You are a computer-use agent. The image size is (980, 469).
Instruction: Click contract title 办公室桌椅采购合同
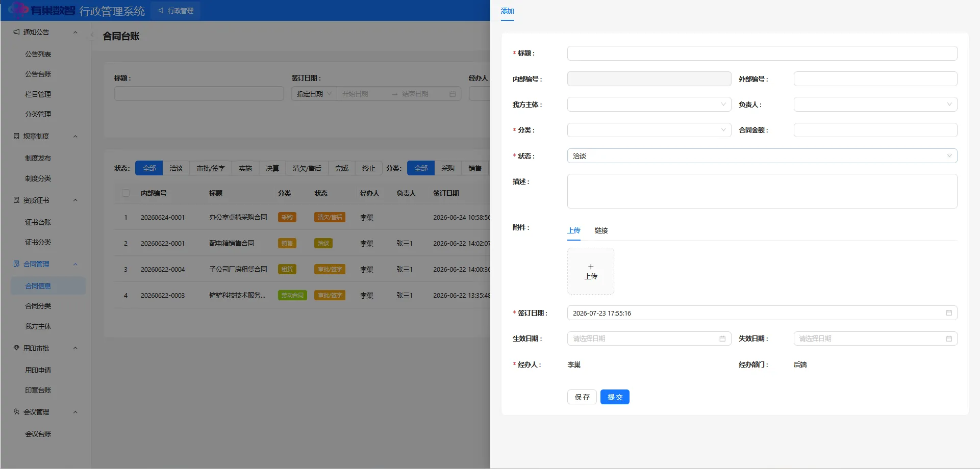pos(238,217)
